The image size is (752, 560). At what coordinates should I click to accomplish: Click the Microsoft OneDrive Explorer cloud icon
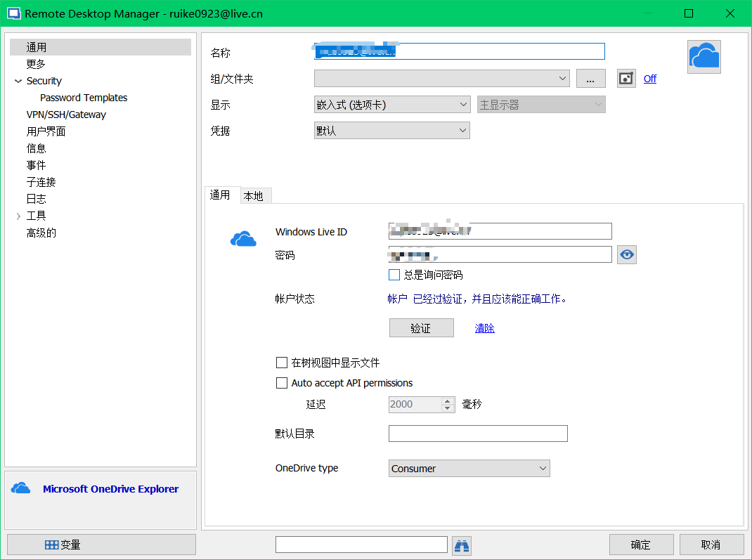click(x=22, y=488)
